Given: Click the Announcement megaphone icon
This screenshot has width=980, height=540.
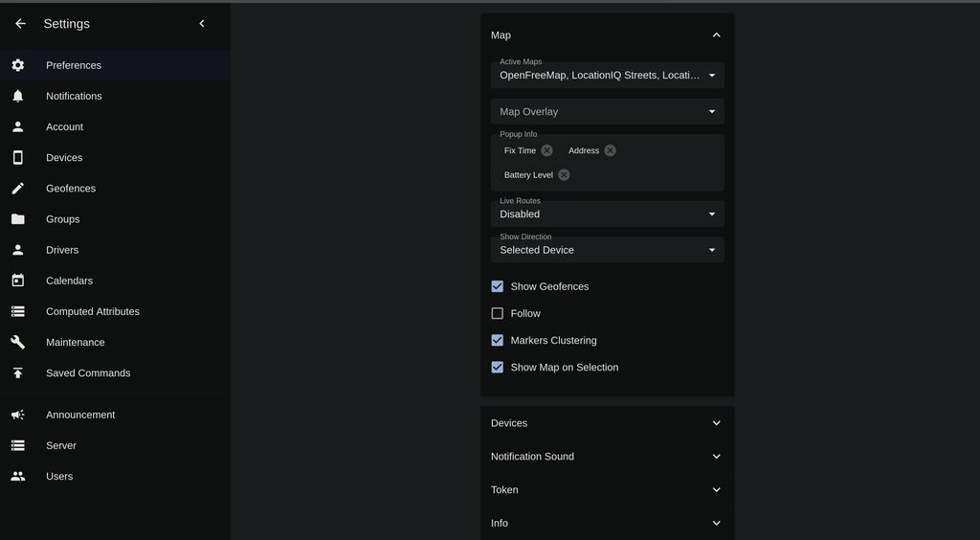Looking at the screenshot, I should point(18,415).
